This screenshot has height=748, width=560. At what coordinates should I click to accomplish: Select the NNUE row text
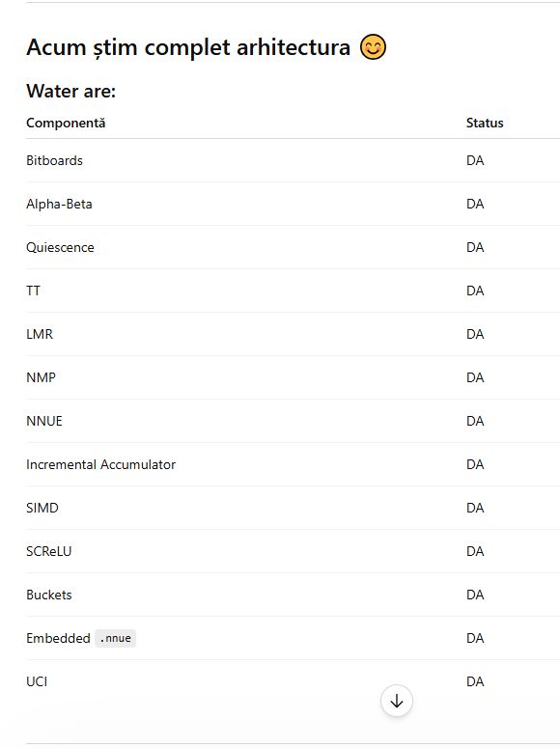tap(44, 421)
